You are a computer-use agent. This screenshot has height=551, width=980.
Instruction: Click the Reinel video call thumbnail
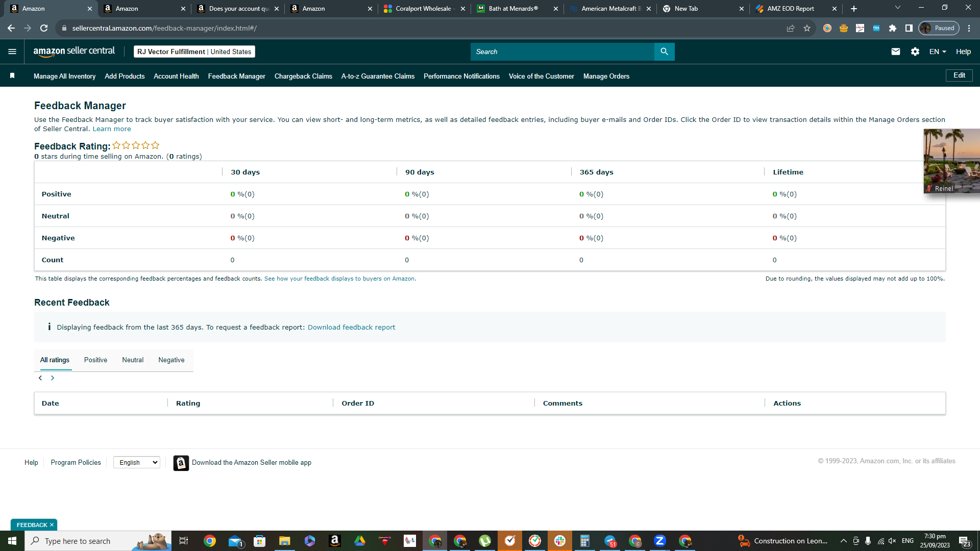pyautogui.click(x=951, y=161)
